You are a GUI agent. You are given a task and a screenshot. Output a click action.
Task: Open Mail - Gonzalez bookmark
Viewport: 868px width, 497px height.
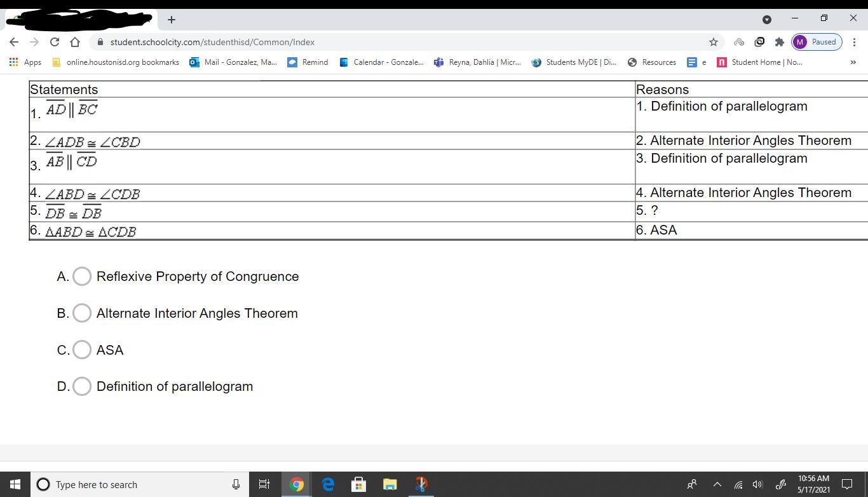coord(233,62)
